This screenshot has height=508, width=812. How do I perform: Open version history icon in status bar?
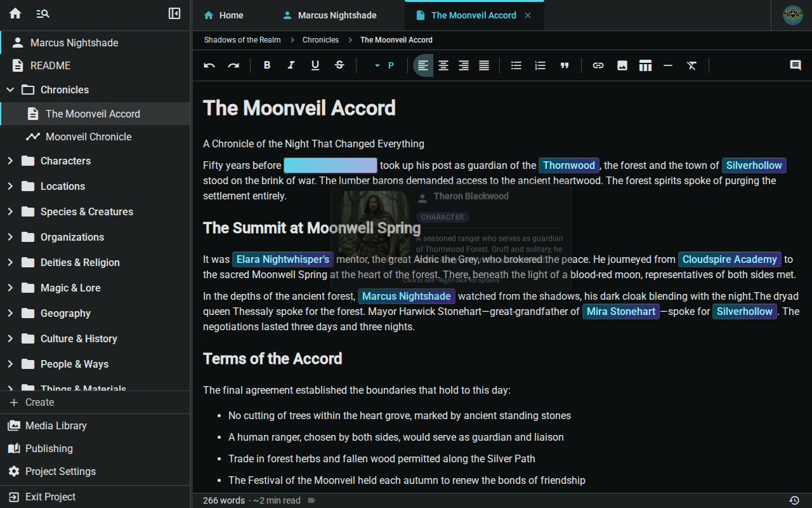tap(794, 500)
